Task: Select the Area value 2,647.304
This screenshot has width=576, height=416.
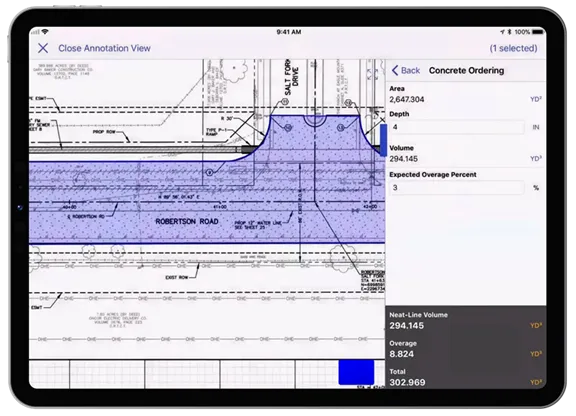Action: click(407, 99)
